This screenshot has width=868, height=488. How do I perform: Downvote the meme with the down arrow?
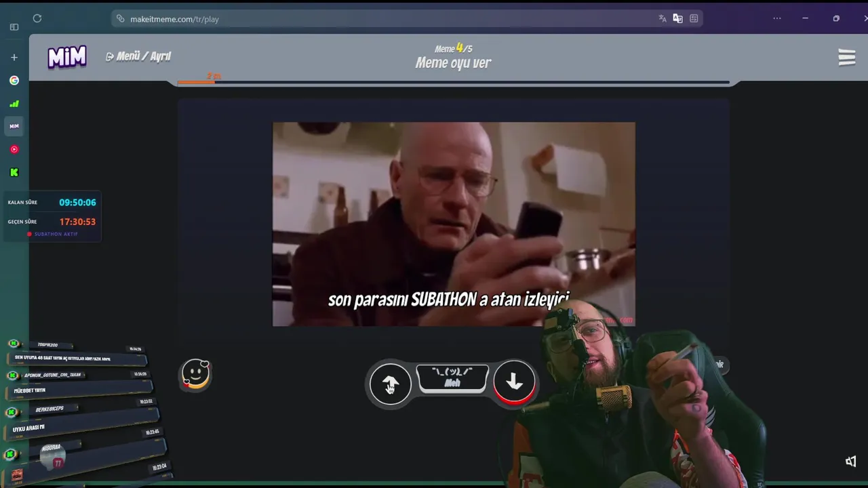[x=514, y=383]
